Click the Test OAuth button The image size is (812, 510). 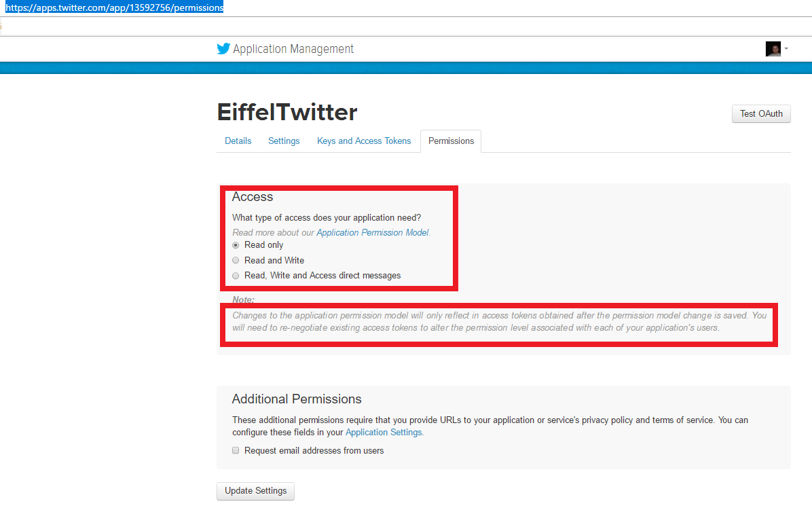(x=761, y=114)
